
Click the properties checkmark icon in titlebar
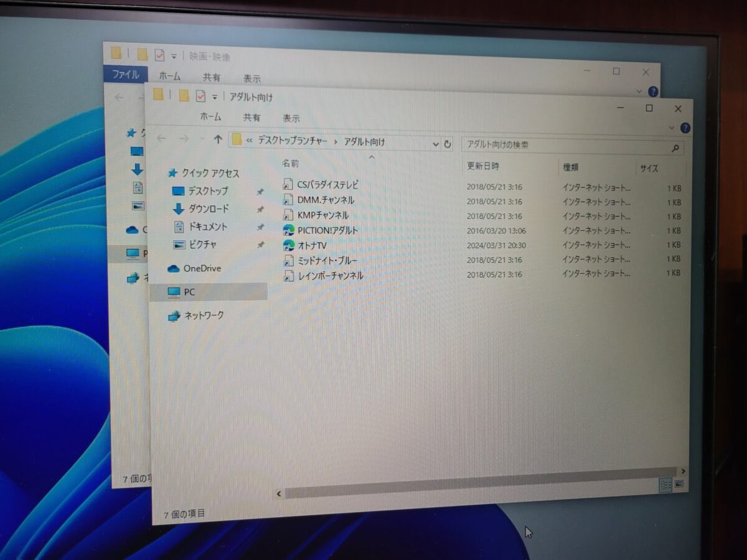(200, 96)
